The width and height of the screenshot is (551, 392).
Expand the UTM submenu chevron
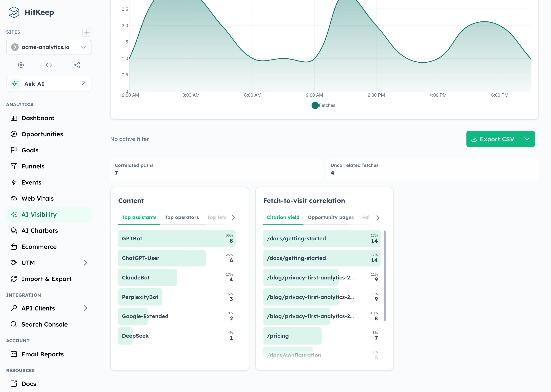click(x=85, y=263)
